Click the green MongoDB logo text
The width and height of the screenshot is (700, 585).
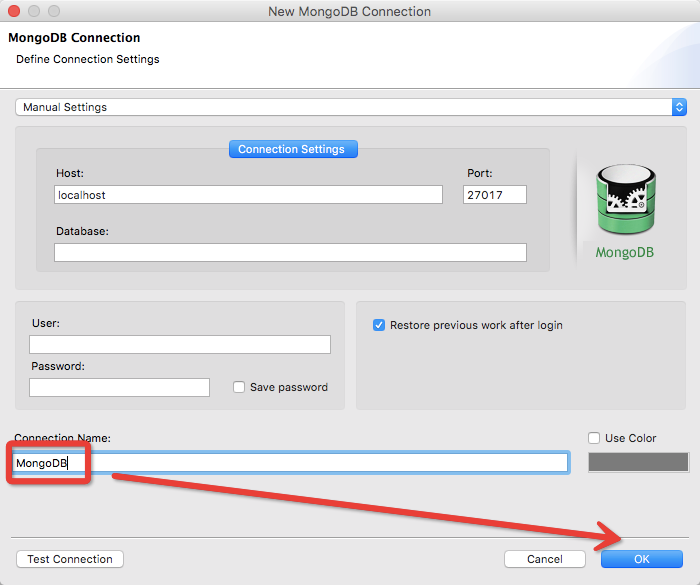click(x=625, y=252)
